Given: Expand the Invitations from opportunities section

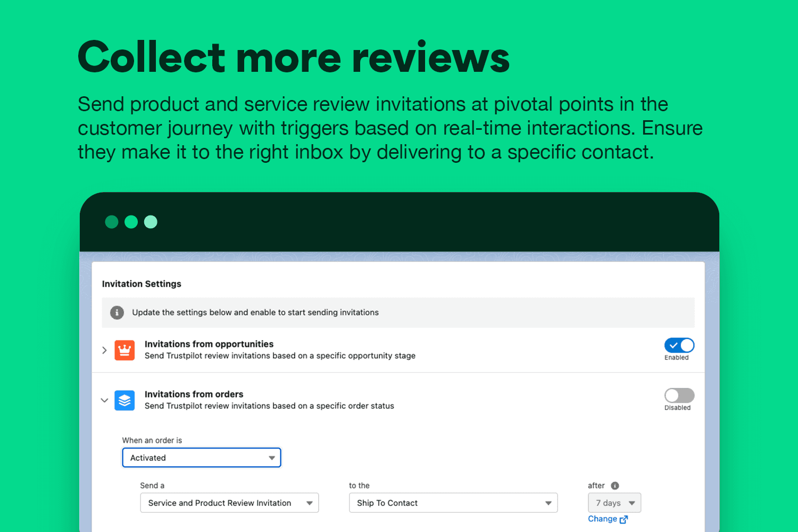Looking at the screenshot, I should coord(104,350).
